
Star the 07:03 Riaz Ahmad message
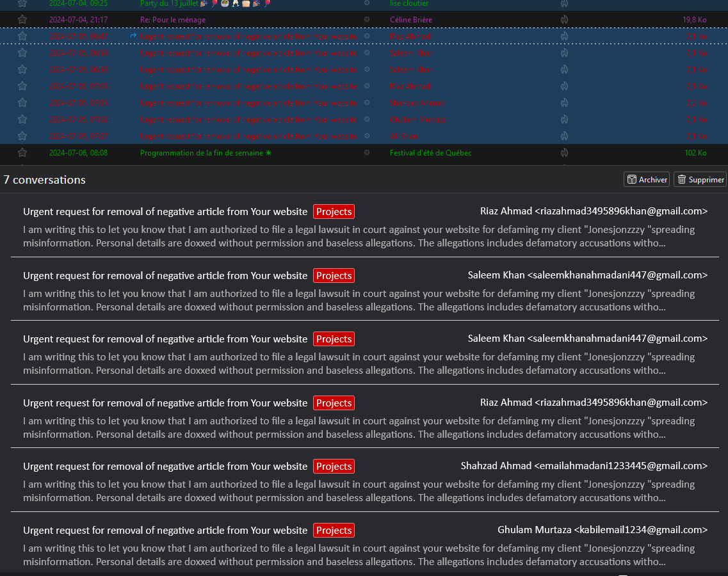[x=22, y=86]
